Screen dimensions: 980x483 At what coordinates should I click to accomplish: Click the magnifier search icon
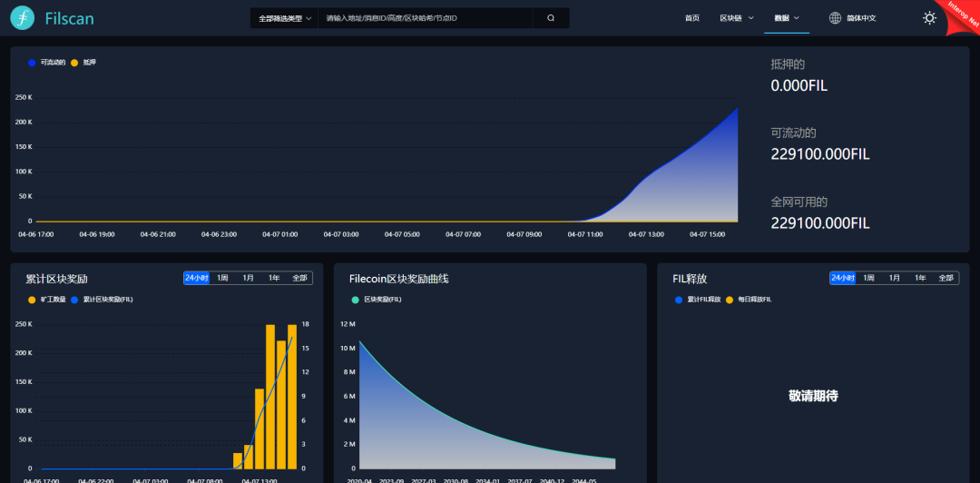click(x=551, y=18)
